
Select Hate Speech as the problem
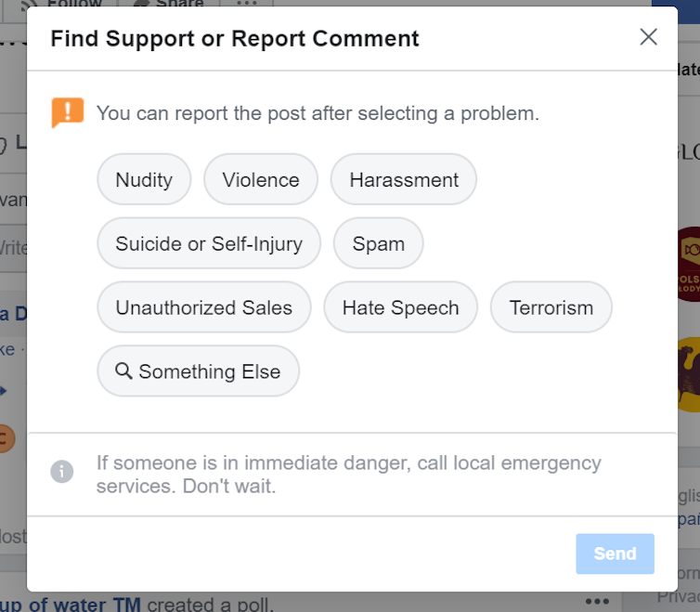coord(401,307)
